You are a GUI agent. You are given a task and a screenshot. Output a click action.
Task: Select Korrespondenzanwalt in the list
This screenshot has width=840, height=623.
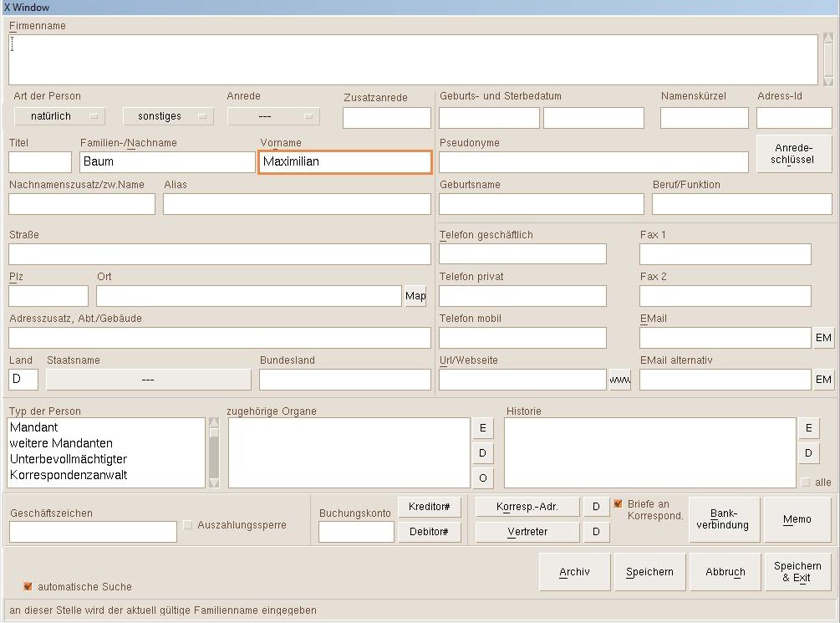tap(106, 475)
